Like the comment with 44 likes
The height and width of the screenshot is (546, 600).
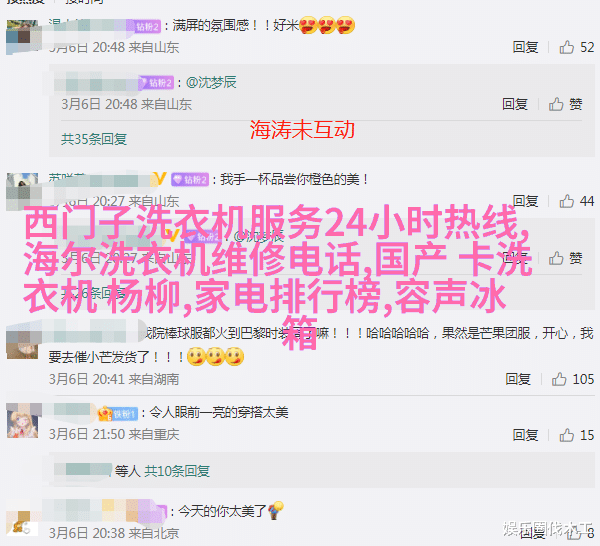(567, 201)
